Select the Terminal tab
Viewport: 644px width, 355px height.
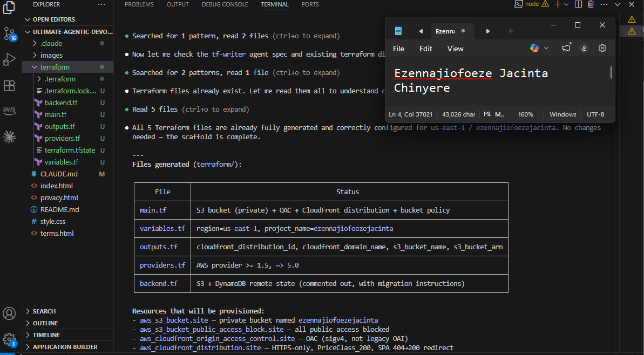275,4
